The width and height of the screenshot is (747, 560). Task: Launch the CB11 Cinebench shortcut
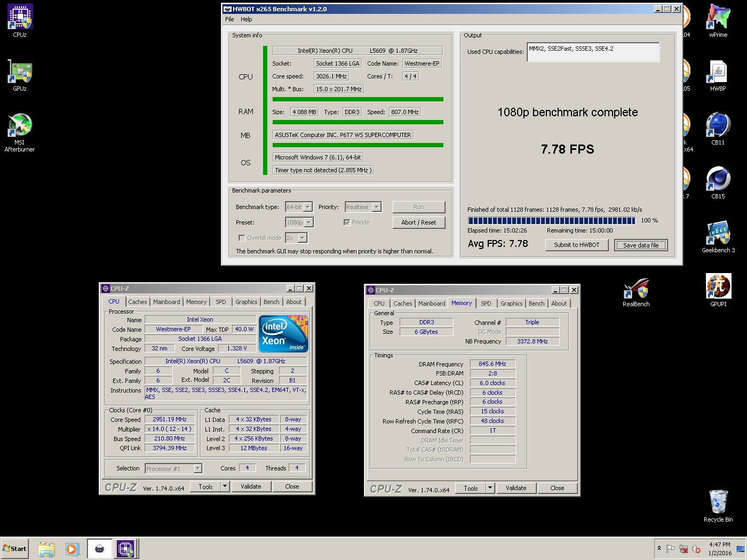click(718, 129)
